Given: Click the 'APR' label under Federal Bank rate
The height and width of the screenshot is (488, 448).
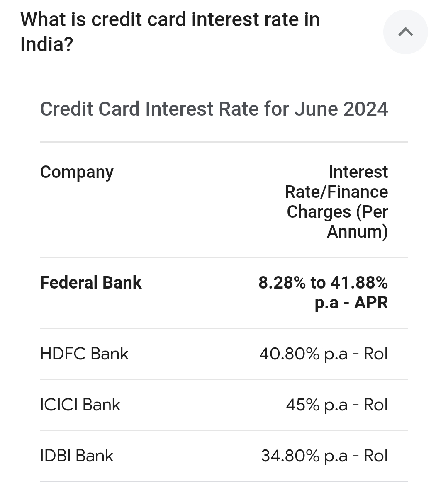Looking at the screenshot, I should tap(371, 303).
